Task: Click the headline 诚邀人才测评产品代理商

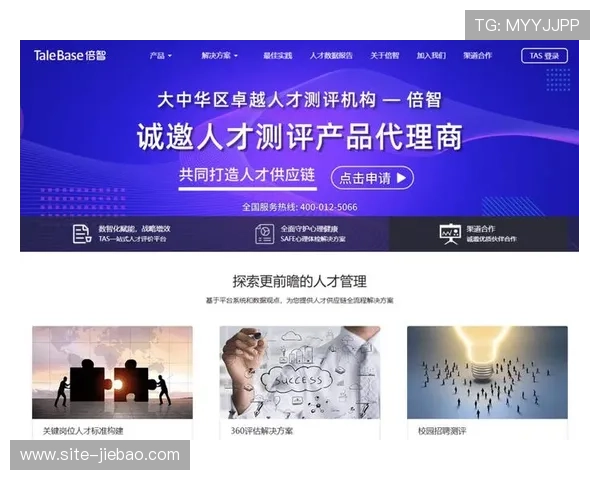Action: point(300,137)
